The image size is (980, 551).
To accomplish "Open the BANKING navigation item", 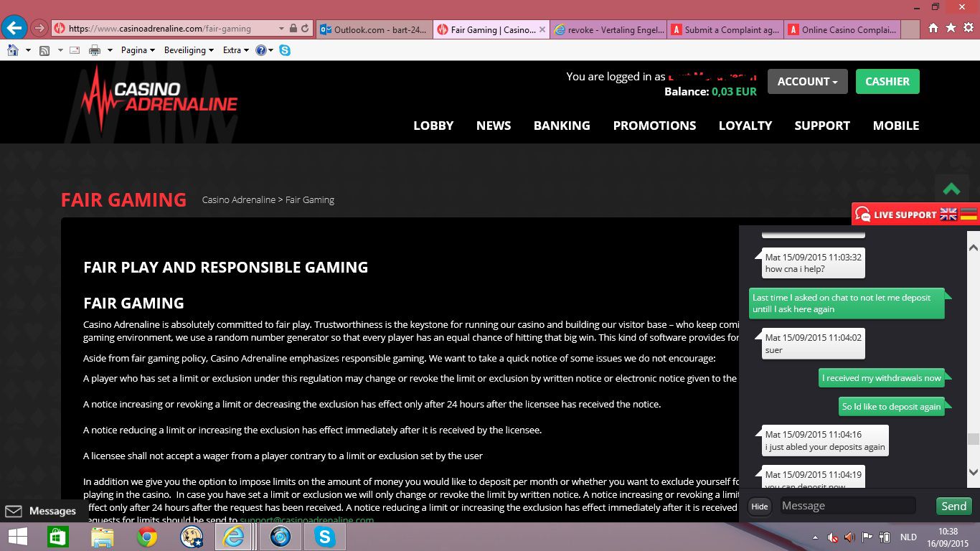I will tap(562, 126).
